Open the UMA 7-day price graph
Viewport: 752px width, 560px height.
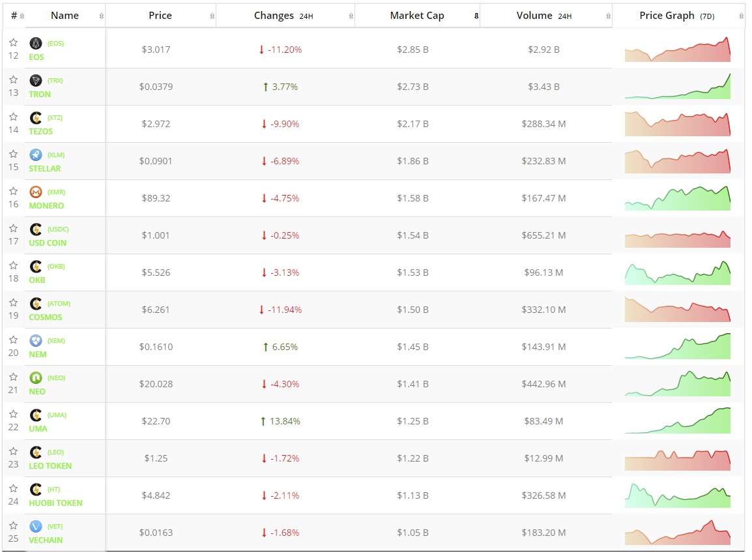tap(678, 421)
